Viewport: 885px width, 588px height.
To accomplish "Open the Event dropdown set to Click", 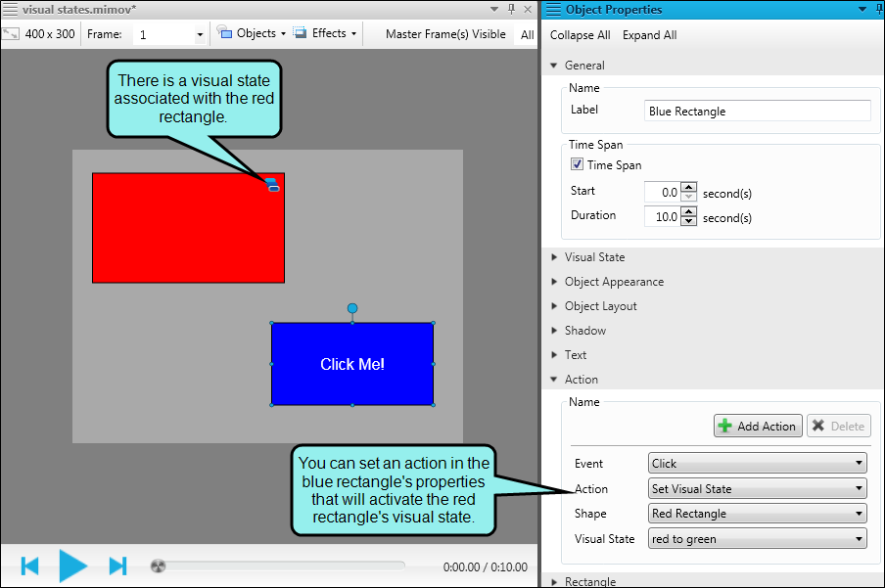I will click(x=758, y=464).
